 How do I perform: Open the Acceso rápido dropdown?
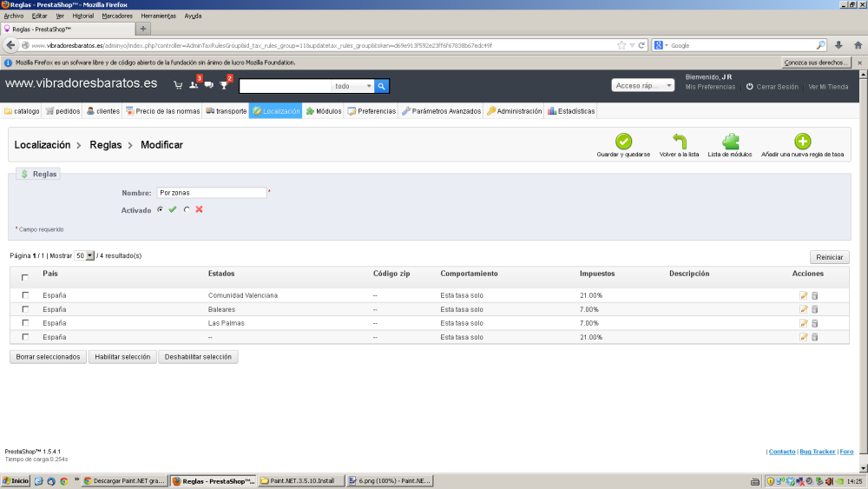(x=642, y=85)
